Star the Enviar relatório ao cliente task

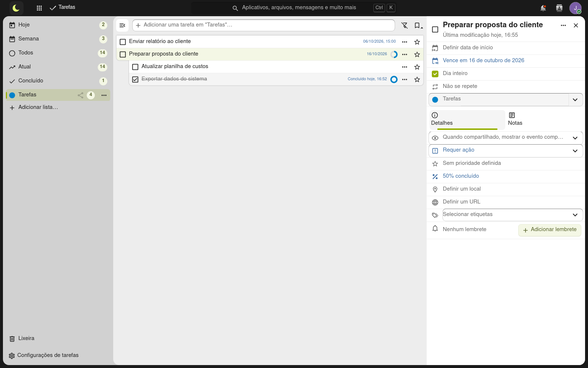pyautogui.click(x=417, y=42)
